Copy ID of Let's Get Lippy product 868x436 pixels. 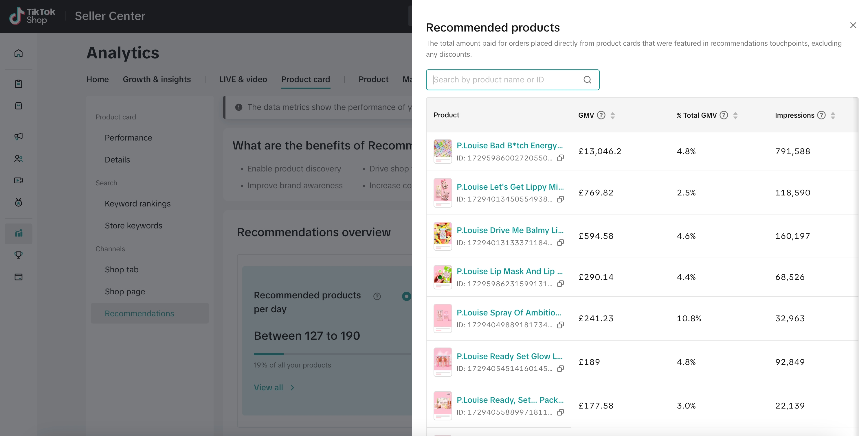560,199
